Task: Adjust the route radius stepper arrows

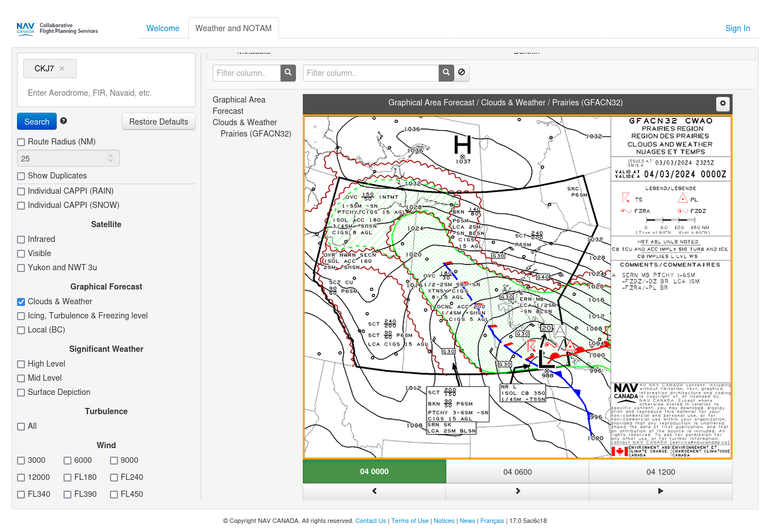Action: (111, 159)
